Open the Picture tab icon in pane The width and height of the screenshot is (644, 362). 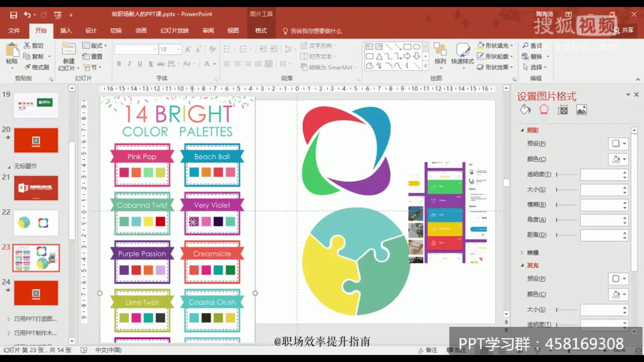pos(581,110)
